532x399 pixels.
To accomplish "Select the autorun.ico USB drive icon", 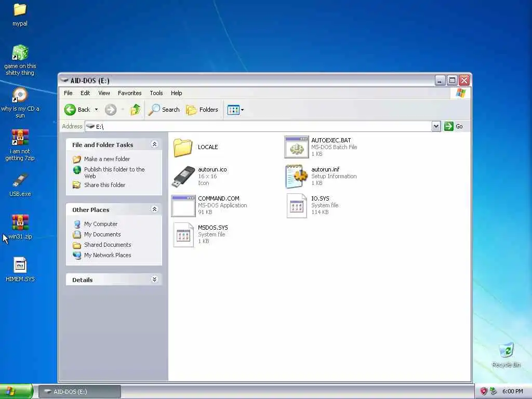I will click(x=183, y=177).
